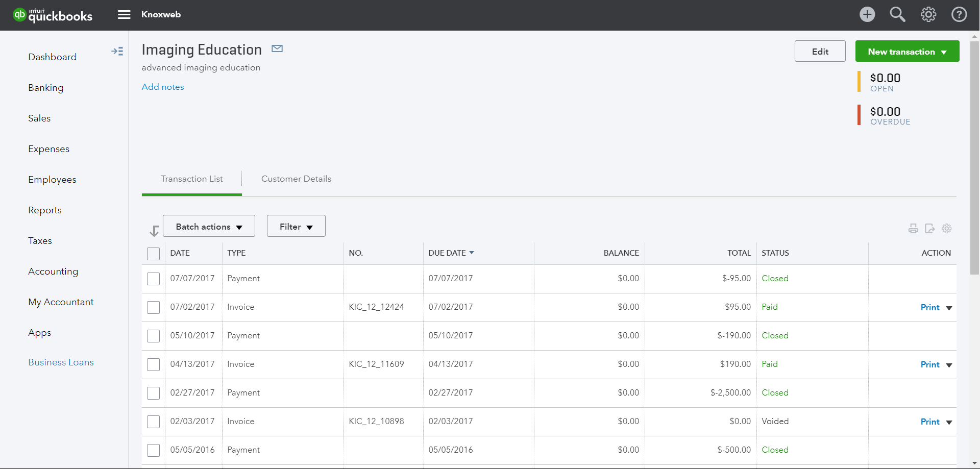This screenshot has width=980, height=469.
Task: Print the transaction list using printer icon
Action: pos(913,229)
